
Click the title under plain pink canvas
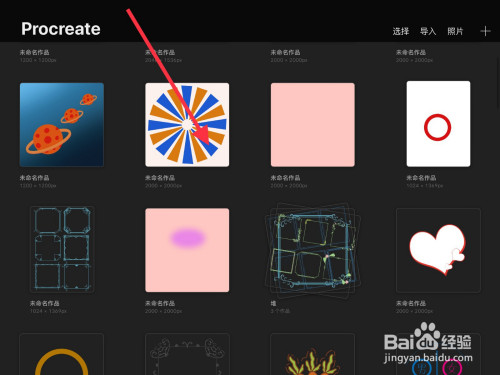coord(285,178)
